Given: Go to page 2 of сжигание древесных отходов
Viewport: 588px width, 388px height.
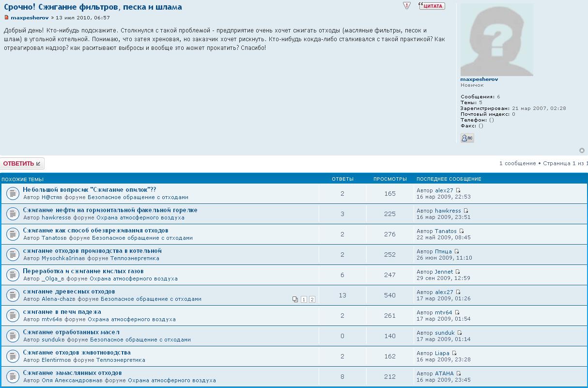Looking at the screenshot, I should coord(312,299).
